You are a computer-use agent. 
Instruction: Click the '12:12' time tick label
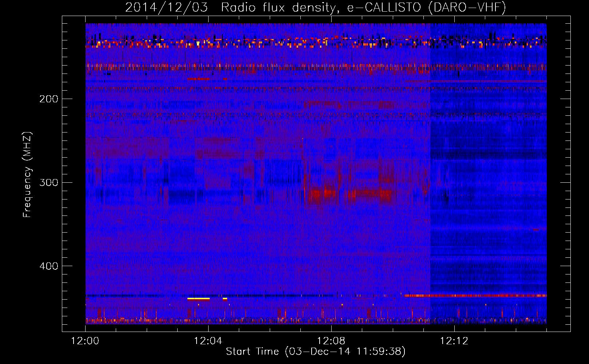454,341
